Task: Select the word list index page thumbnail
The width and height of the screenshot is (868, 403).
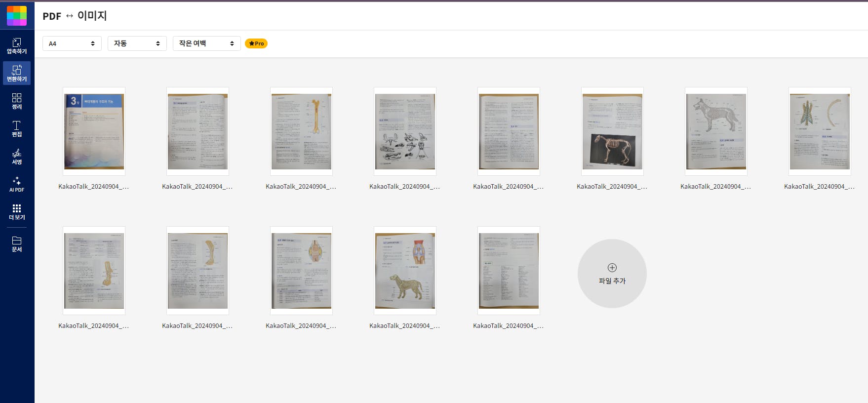Action: (x=509, y=271)
